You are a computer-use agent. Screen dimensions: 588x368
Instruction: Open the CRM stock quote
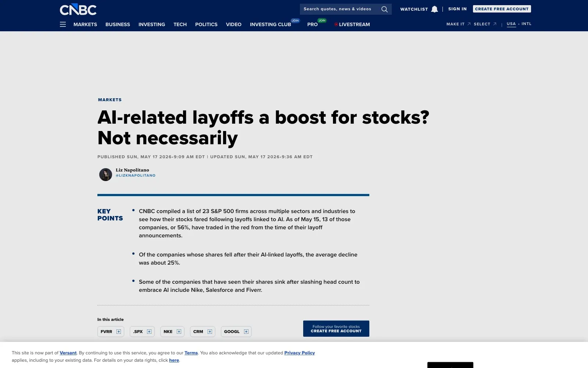(198, 332)
